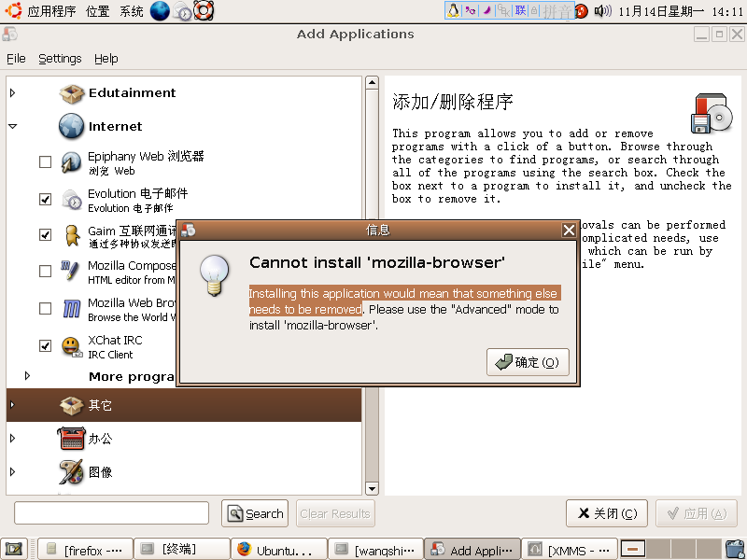Viewport: 747px width, 560px height.
Task: Expand the More programs subsection
Action: 28,376
